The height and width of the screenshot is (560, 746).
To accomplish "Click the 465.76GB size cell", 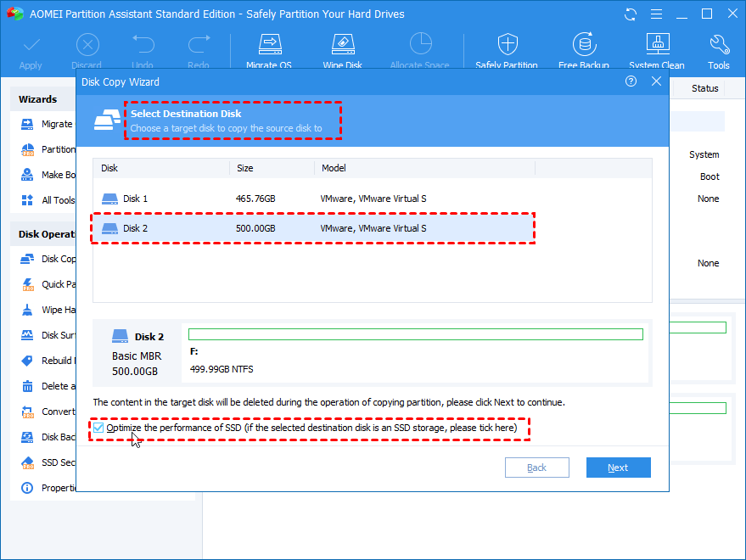I will click(255, 199).
